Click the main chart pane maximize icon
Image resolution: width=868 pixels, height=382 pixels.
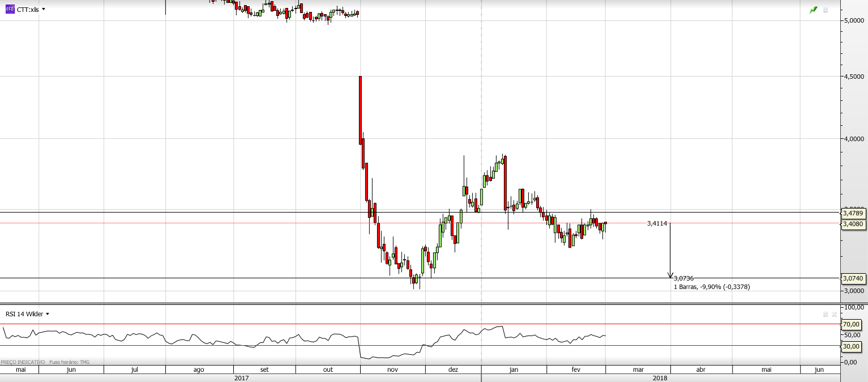coord(826,10)
